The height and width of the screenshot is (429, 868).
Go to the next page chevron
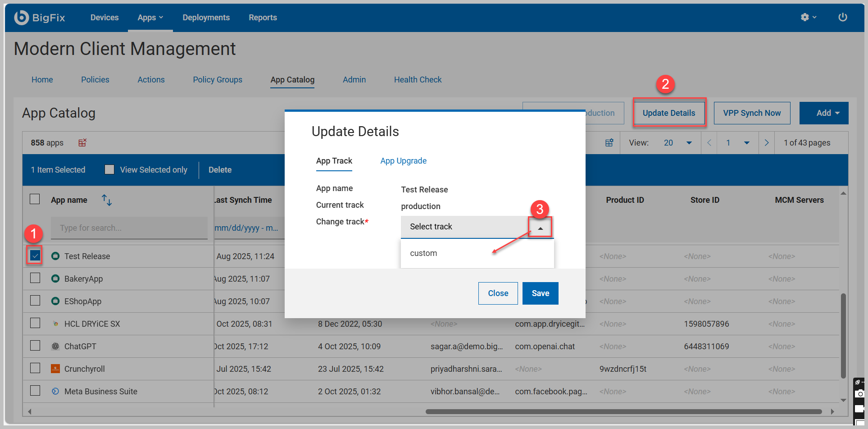click(767, 142)
